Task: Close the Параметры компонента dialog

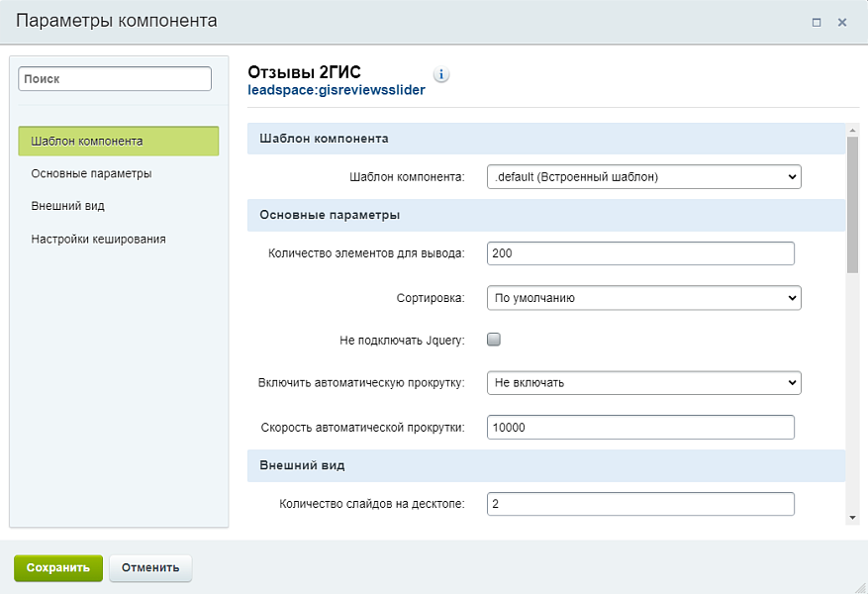Action: (842, 22)
